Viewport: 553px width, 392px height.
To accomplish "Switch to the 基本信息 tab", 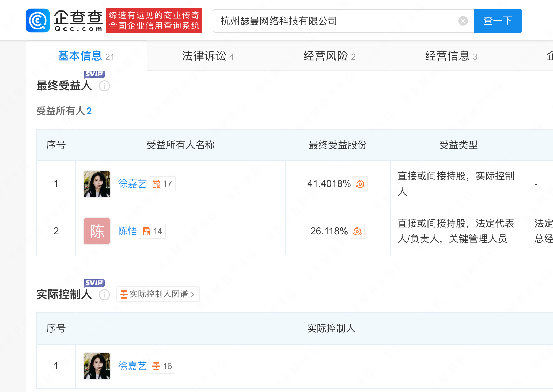I will pos(86,56).
